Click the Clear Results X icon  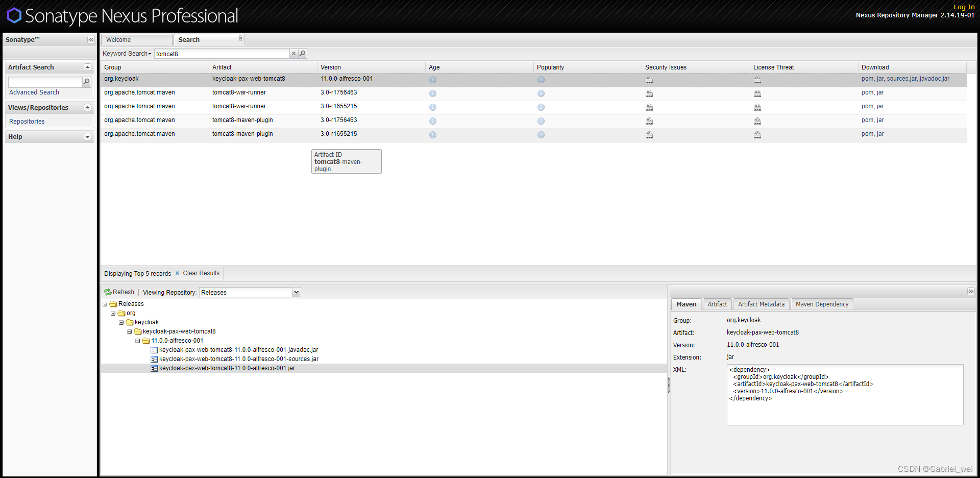tap(177, 273)
